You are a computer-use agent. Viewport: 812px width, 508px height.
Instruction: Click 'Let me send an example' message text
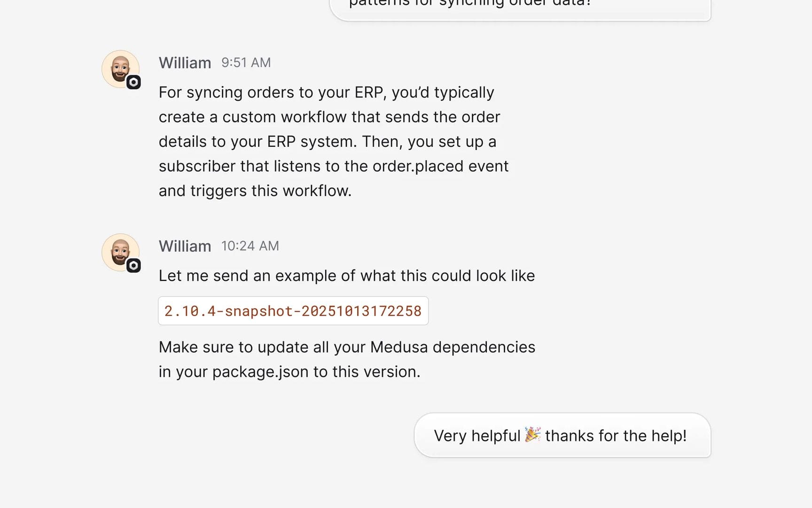[x=347, y=276]
